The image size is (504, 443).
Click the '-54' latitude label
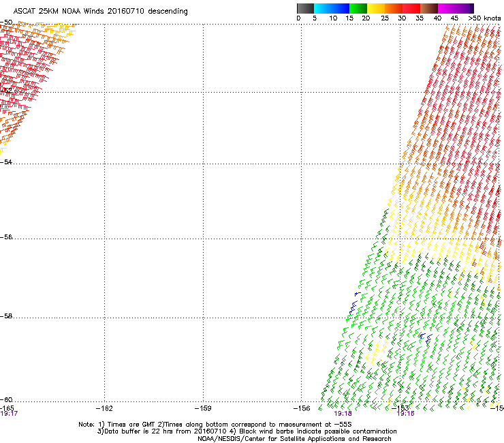pos(6,162)
